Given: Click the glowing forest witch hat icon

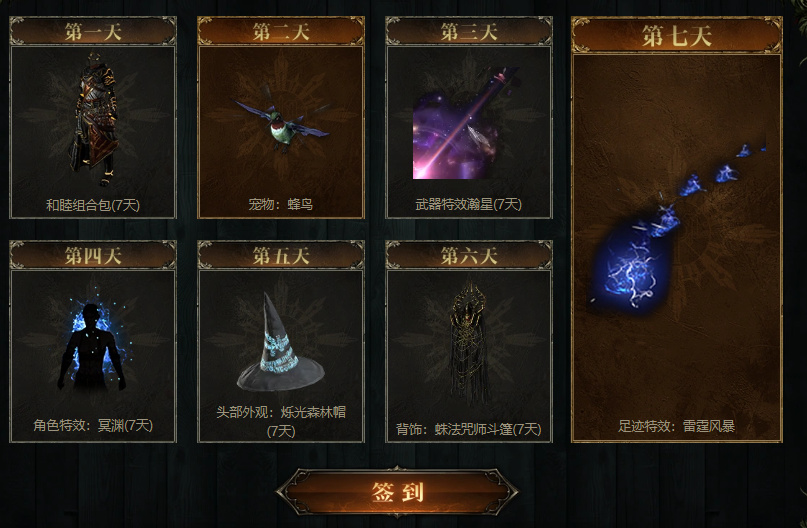Looking at the screenshot, I should [280, 342].
